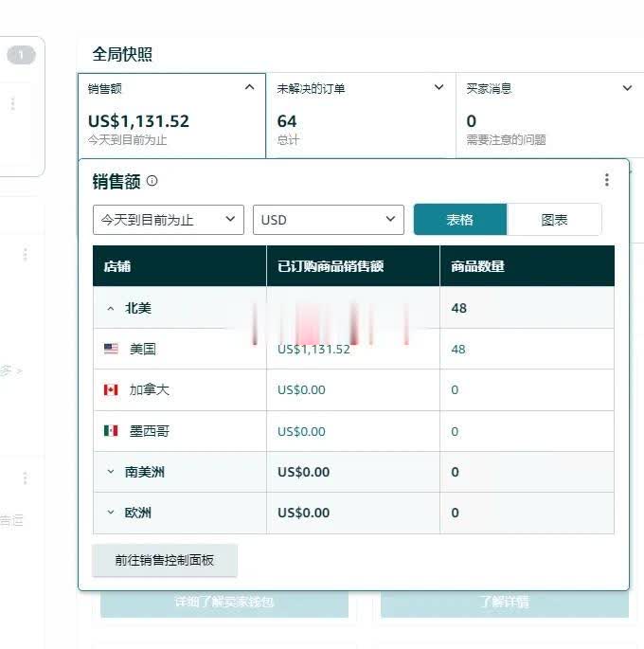The width and height of the screenshot is (644, 649).
Task: Click the 64 unresolved orders total
Action: [x=287, y=121]
